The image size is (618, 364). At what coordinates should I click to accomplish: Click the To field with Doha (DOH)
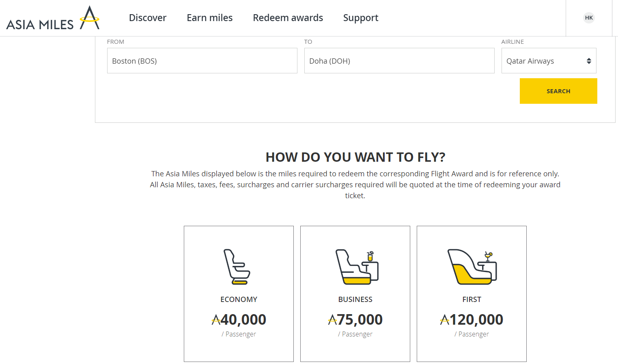coord(399,61)
